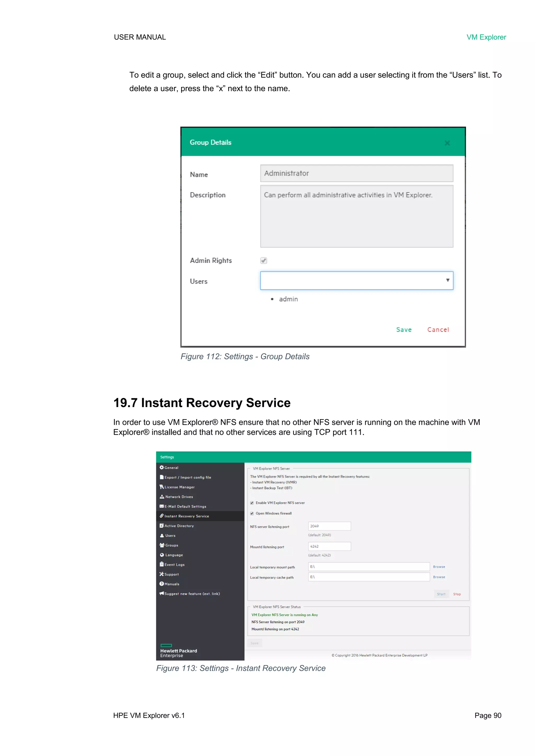Viewport: 535px width, 756px height.
Task: Click the admin user in the group list
Action: click(x=288, y=299)
